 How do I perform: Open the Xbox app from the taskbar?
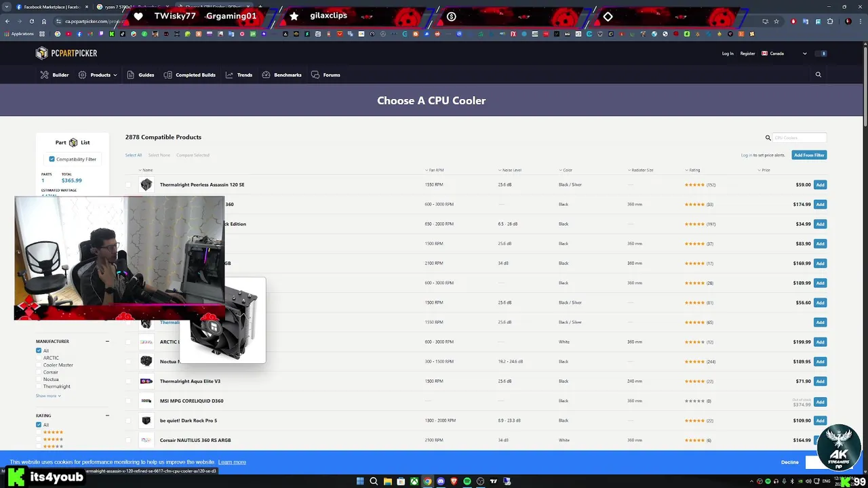[414, 481]
